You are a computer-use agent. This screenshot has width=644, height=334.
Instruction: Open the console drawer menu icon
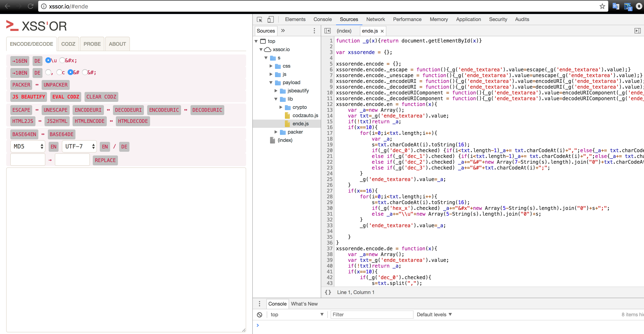click(260, 304)
